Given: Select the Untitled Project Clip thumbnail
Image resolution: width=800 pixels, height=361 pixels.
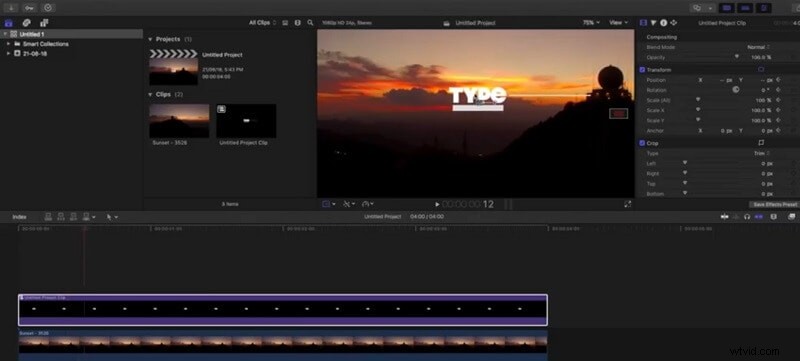Looking at the screenshot, I should click(x=246, y=121).
